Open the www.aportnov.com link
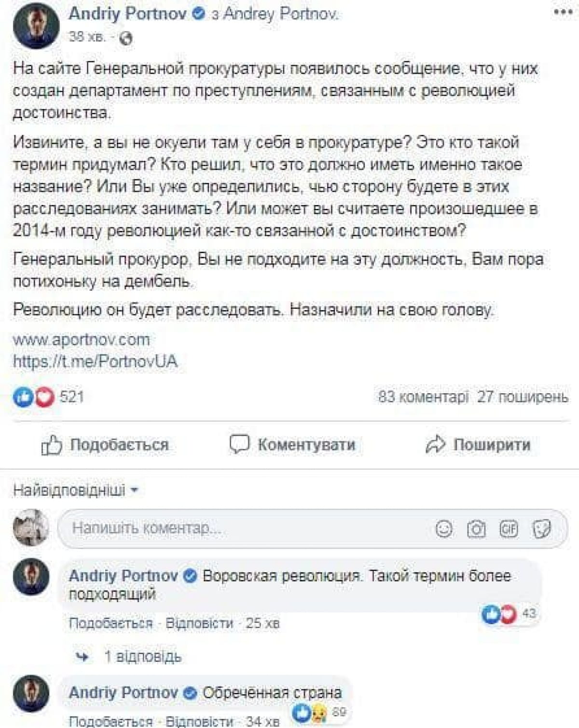The height and width of the screenshot is (728, 579). (82, 340)
